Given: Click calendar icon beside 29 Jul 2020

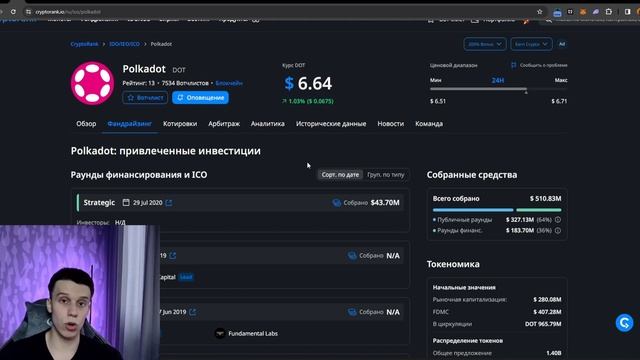Looking at the screenshot, I should coord(126,202).
